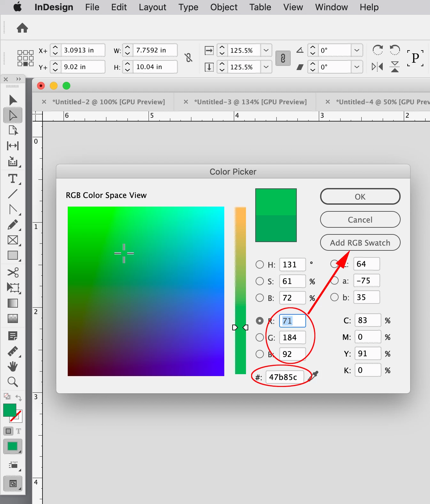Viewport: 430px width, 504px height.
Task: Open scale X percentage dropdown
Action: (x=266, y=50)
